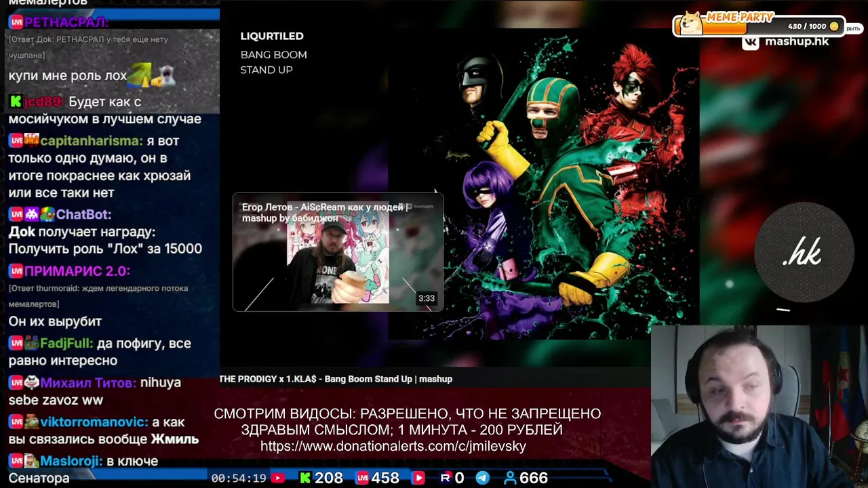Click the 'СМОТРИМ ВИДОСЫ: РАЗРЕШЕНО' banner line
The image size is (868, 488).
click(x=407, y=413)
